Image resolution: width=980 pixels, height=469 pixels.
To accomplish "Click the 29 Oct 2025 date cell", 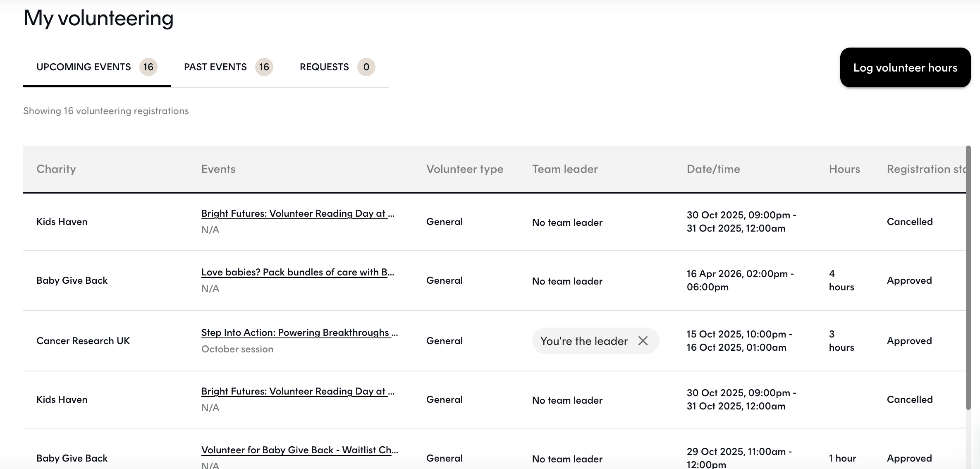I will click(x=739, y=458).
